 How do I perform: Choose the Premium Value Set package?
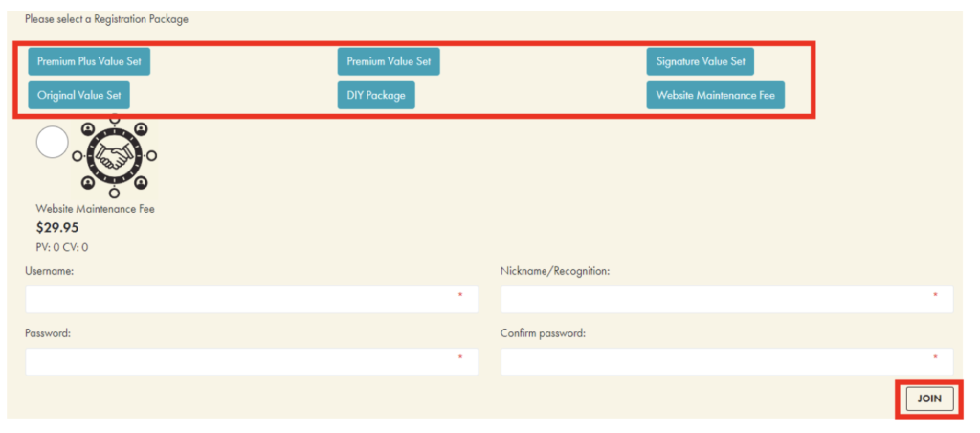click(x=389, y=62)
